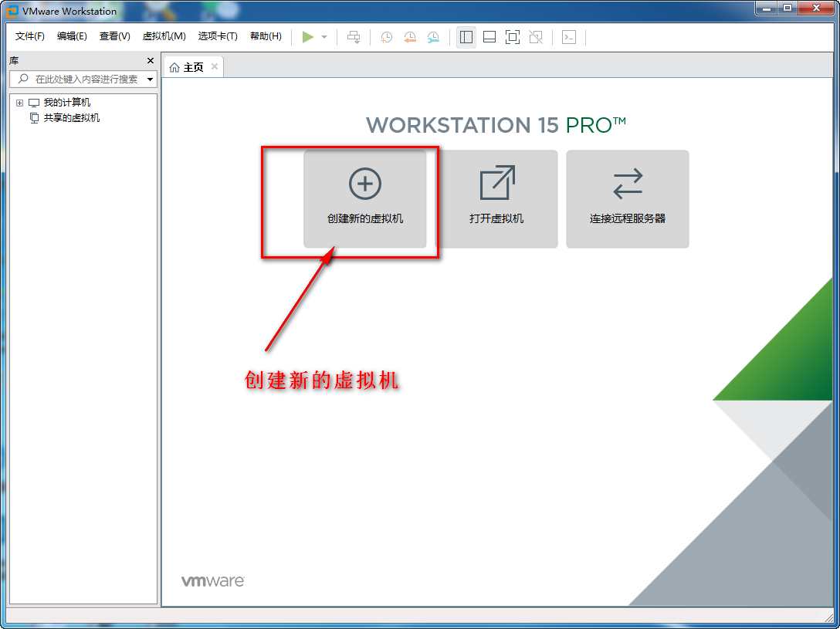Viewport: 840px width, 629px height.
Task: Click the VMware Workstation title bar icon
Action: (12, 10)
